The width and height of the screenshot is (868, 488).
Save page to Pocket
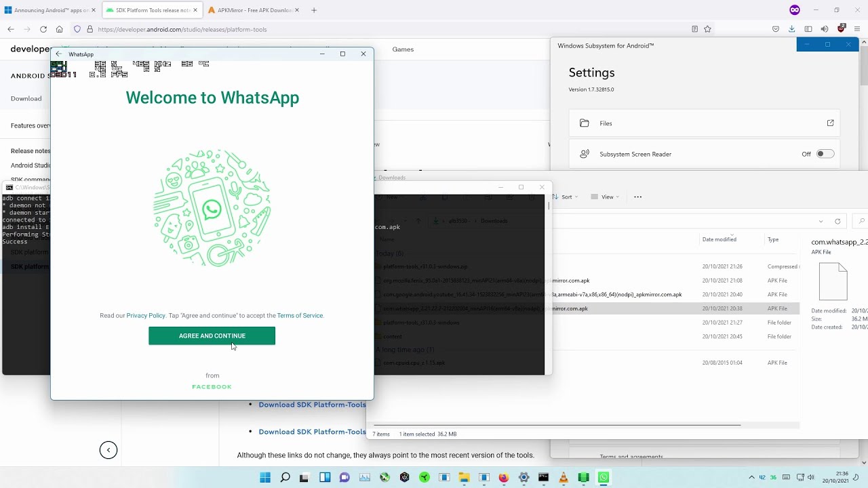pos(776,29)
